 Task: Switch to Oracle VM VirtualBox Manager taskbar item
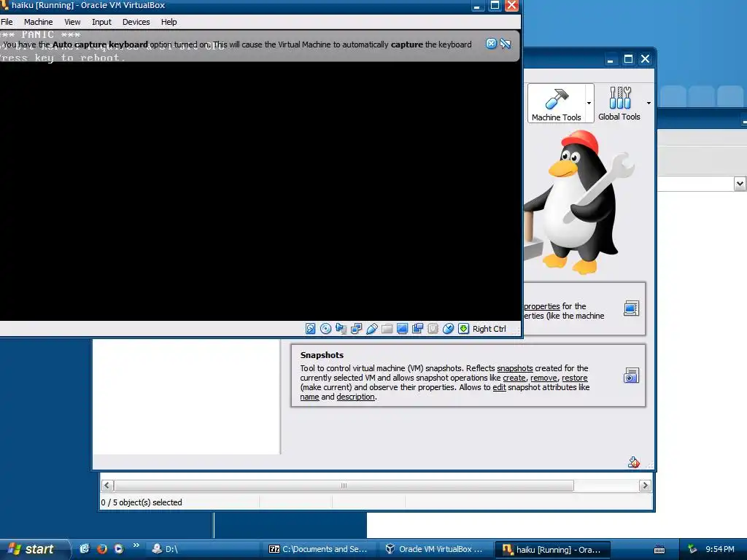point(435,549)
